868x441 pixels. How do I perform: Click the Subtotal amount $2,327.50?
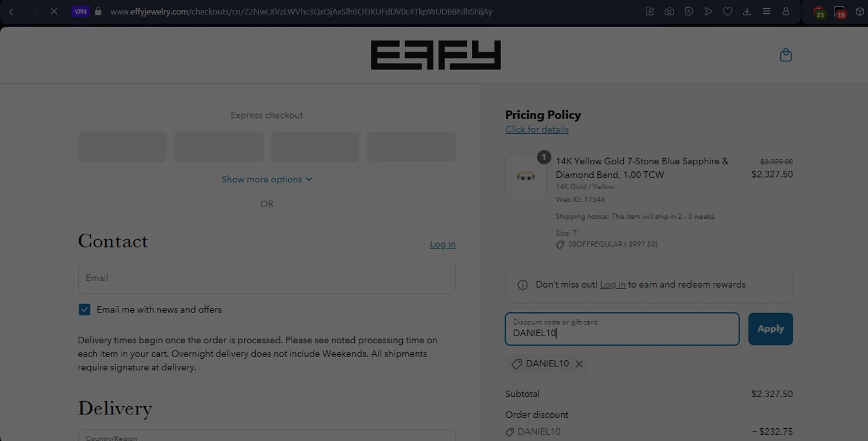tap(772, 394)
